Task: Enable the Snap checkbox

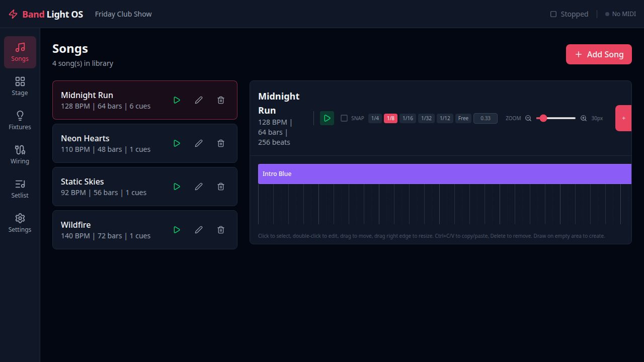Action: (x=344, y=118)
